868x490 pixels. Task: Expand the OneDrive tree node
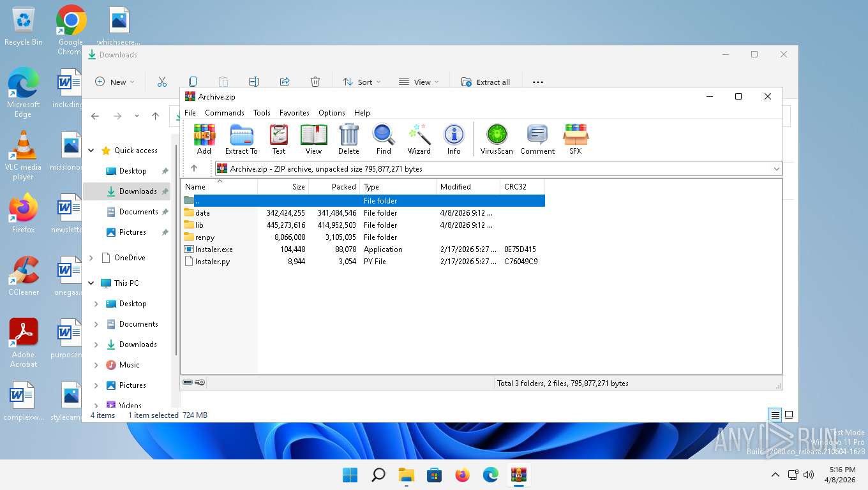91,258
